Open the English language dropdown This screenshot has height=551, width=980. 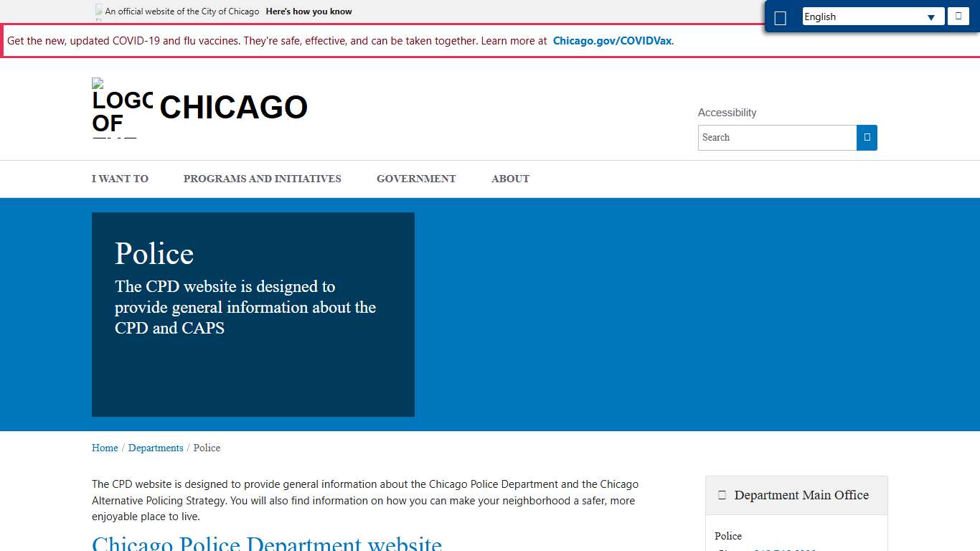click(x=872, y=17)
